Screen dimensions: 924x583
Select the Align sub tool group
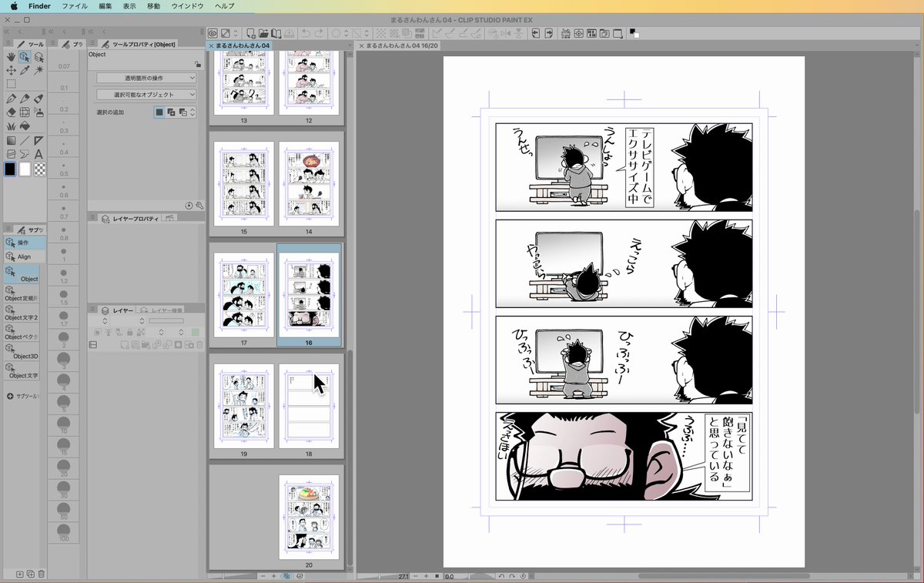coord(25,256)
